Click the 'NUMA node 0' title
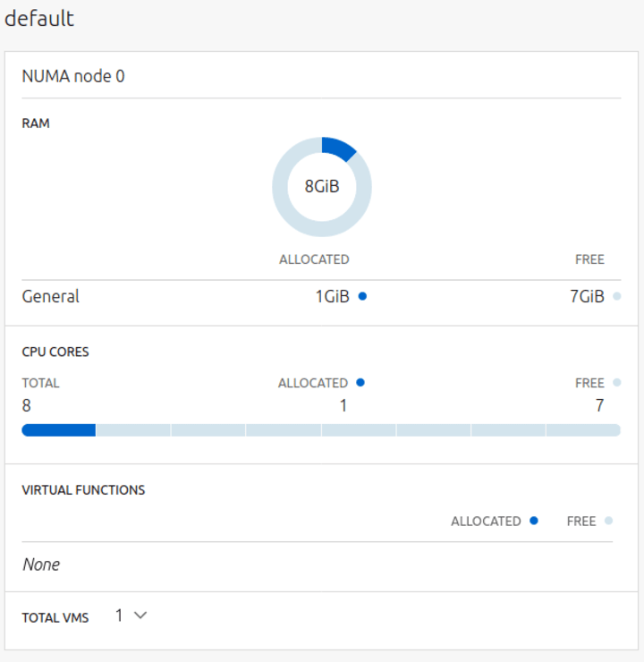The width and height of the screenshot is (644, 662). (73, 76)
